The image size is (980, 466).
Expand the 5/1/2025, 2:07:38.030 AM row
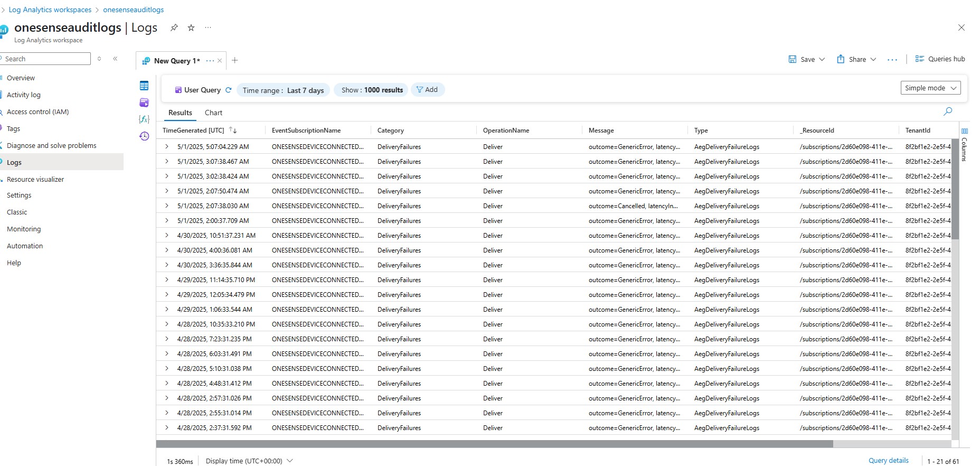click(x=167, y=206)
